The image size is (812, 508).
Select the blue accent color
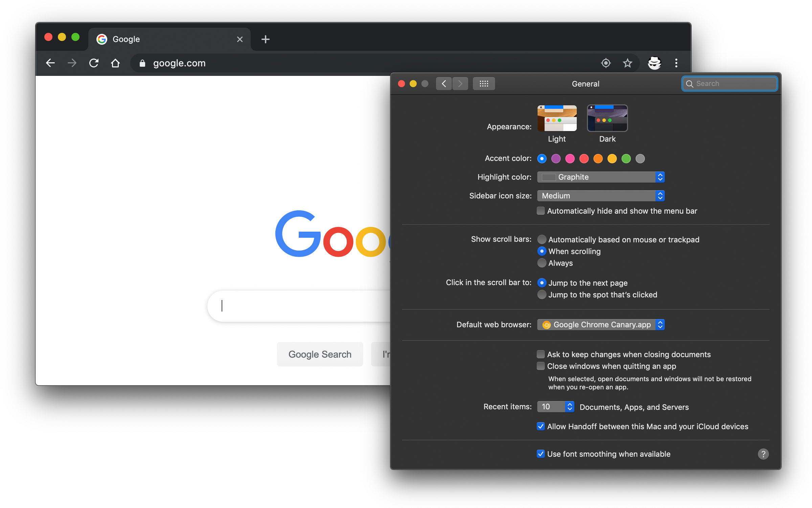point(542,158)
